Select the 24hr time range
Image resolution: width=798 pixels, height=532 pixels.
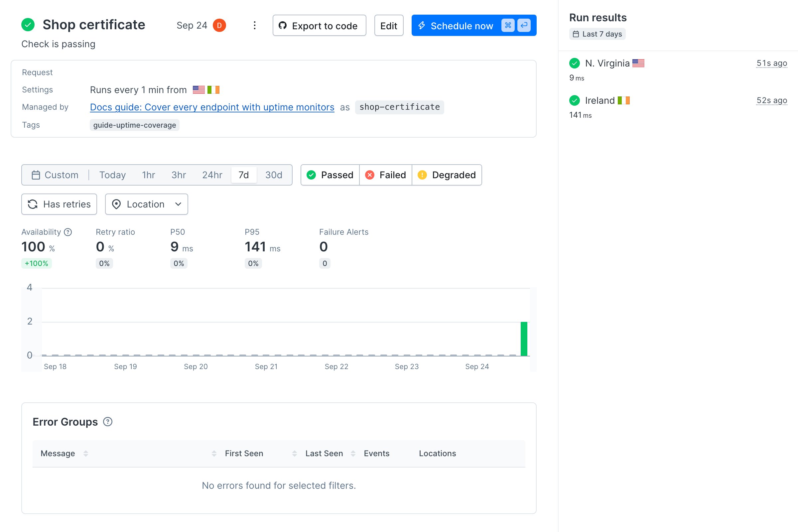tap(212, 175)
